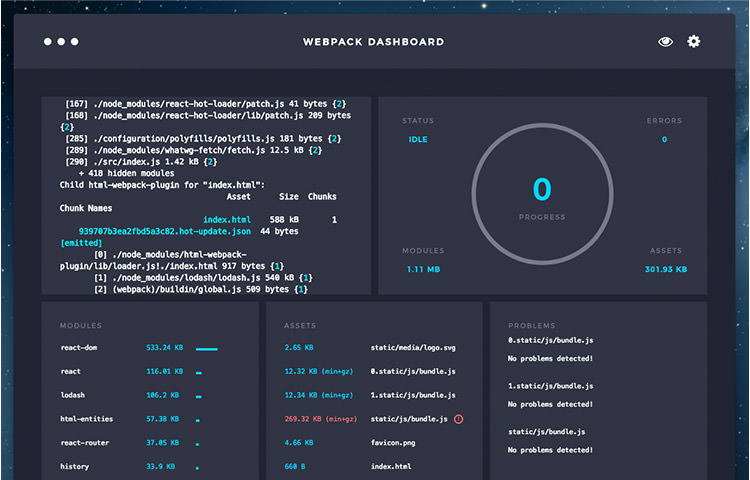The width and height of the screenshot is (750, 480).
Task: Select the html-entities module entry
Action: click(x=87, y=419)
